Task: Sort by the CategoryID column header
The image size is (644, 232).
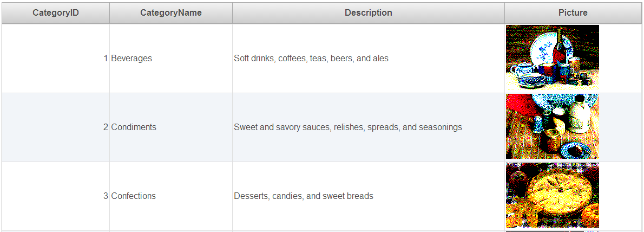Action: click(56, 13)
